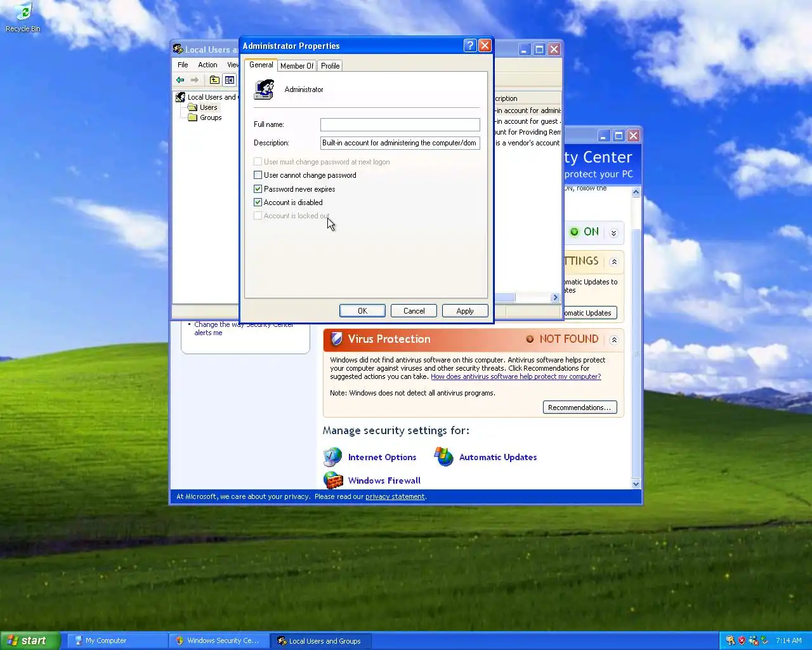Collapse the Automatic Updates settings section chevron

613,262
